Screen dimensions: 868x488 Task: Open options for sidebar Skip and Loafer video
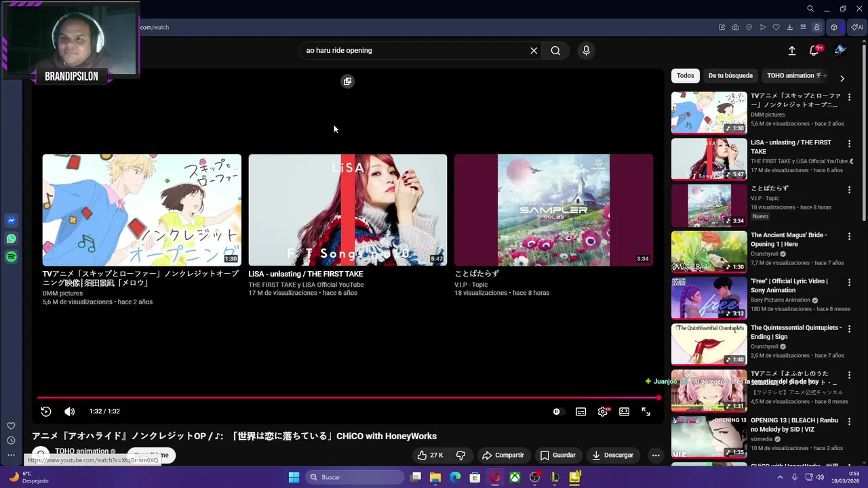[849, 97]
